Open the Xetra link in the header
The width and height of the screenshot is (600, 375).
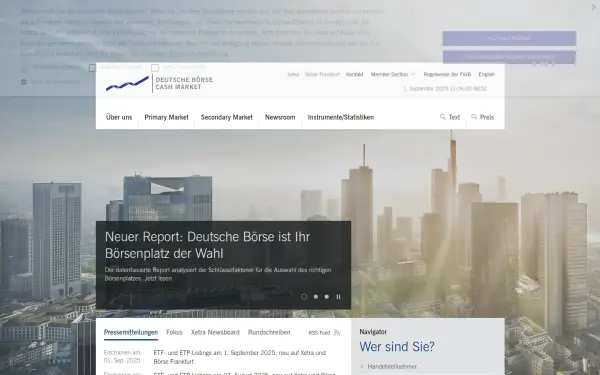click(x=293, y=74)
